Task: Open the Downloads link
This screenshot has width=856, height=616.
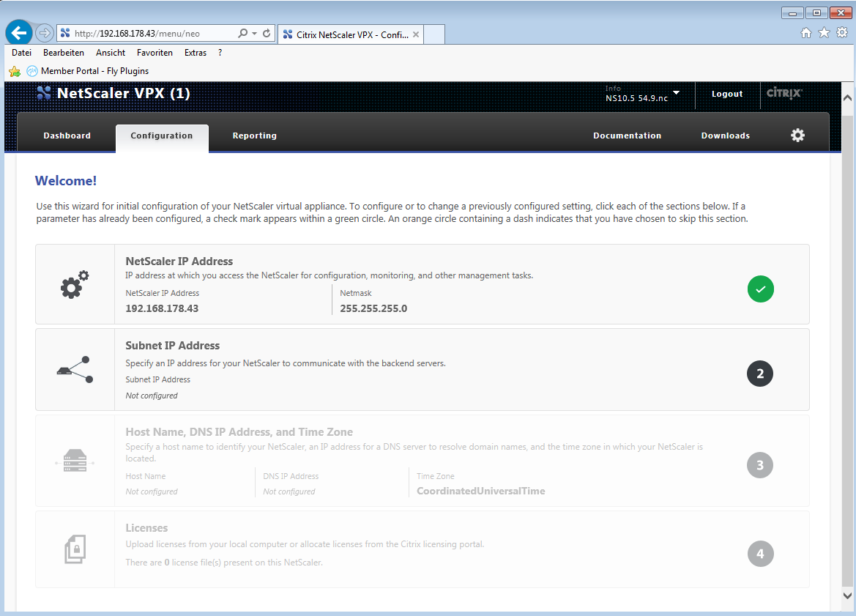Action: point(726,136)
